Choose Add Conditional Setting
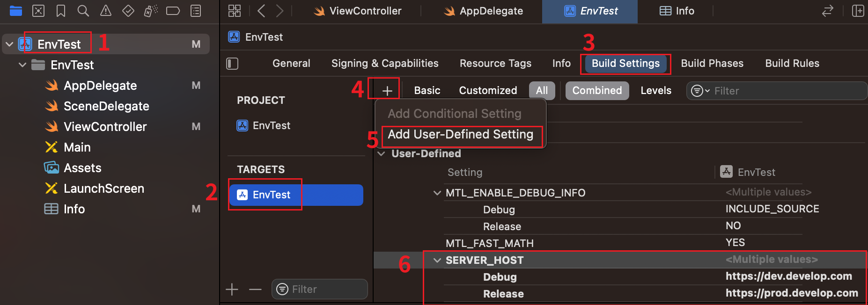The image size is (868, 305). (x=455, y=114)
